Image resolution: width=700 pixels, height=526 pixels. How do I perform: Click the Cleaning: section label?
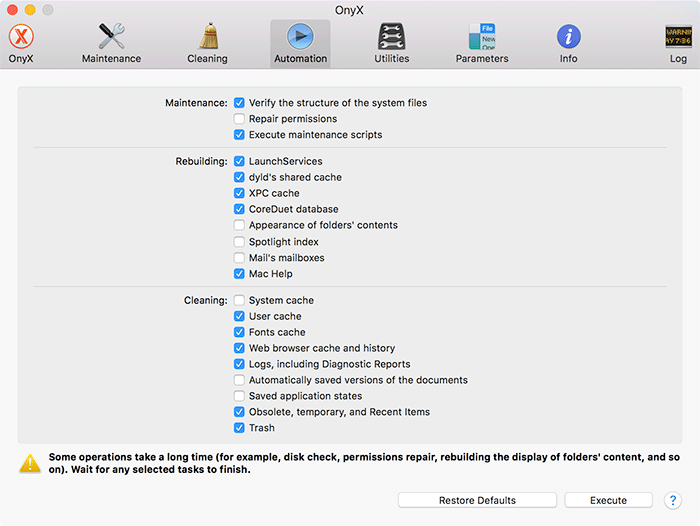206,301
